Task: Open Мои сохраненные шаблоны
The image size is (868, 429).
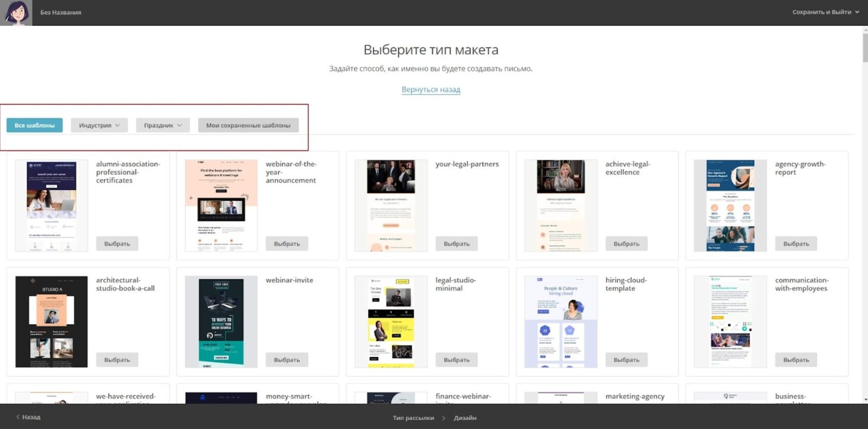Action: tap(248, 125)
